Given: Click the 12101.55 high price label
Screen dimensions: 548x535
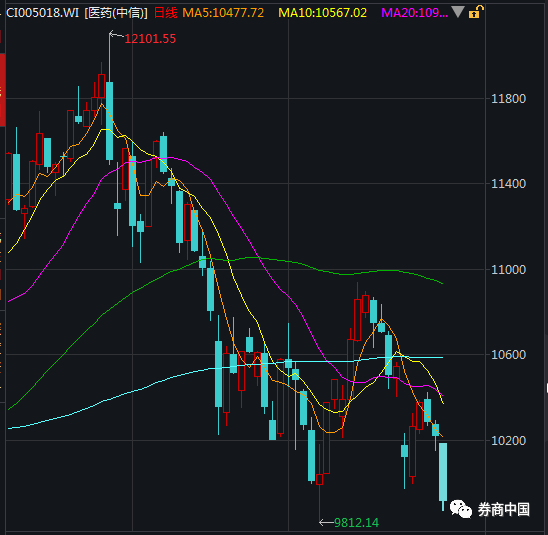Looking at the screenshot, I should point(150,38).
